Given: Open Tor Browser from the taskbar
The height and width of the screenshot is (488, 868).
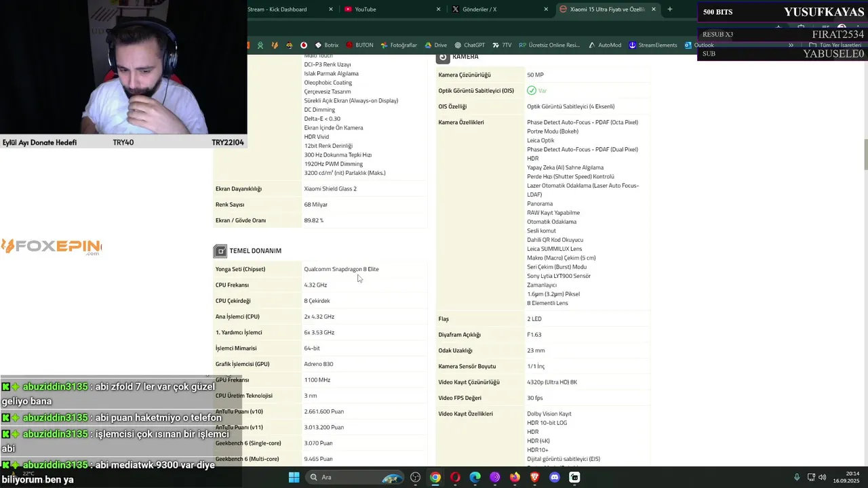Looking at the screenshot, I should (x=495, y=477).
